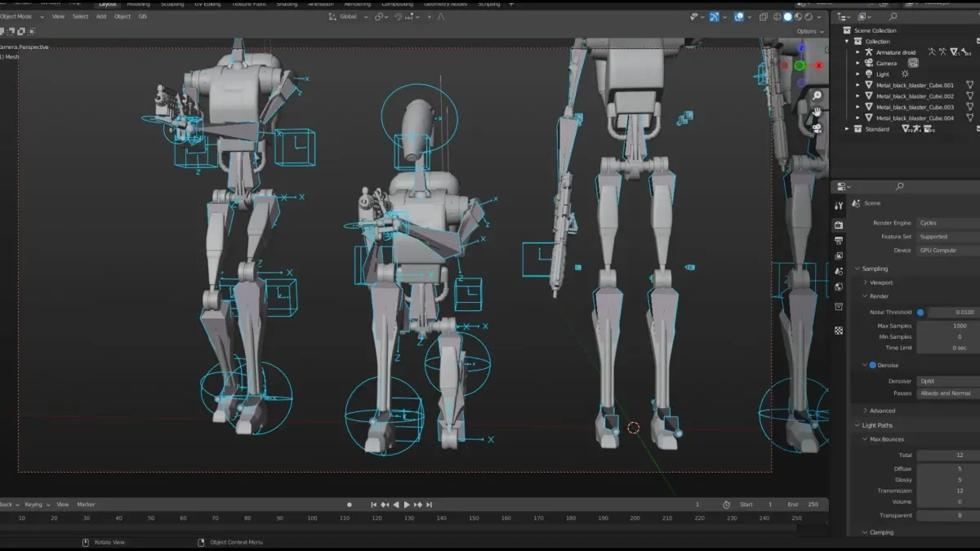Viewport: 980px width, 551px height.
Task: Click the zoom magnifier icon in viewport
Action: (x=817, y=96)
